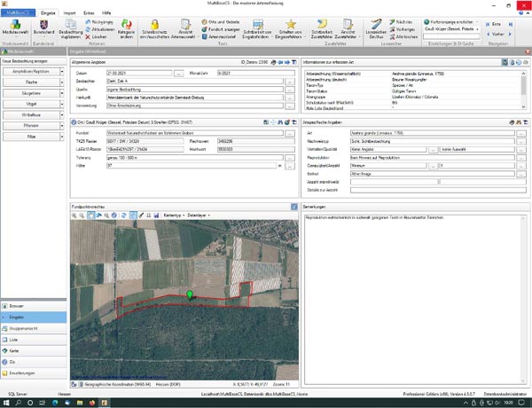Open Ansicht Zusatzfelder dropdown
This screenshot has height=408, width=532.
348,29
